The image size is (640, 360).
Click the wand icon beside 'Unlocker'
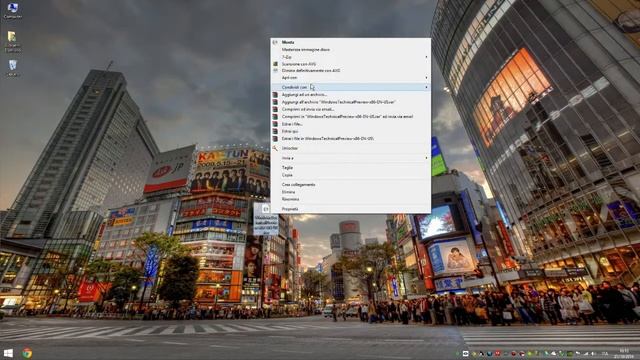pyautogui.click(x=276, y=149)
